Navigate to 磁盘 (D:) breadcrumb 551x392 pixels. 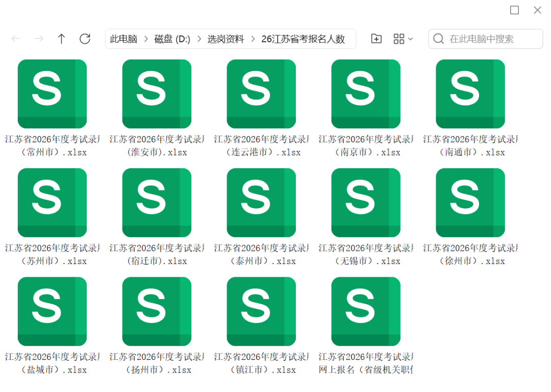coord(172,39)
